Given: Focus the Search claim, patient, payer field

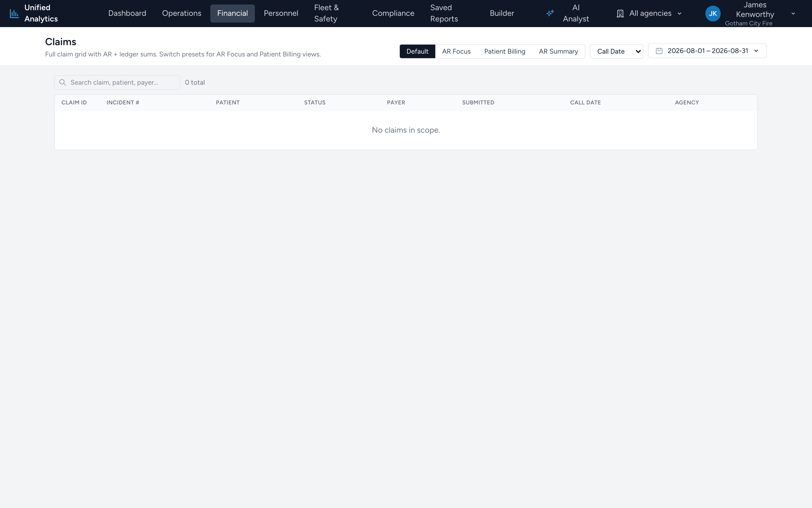Looking at the screenshot, I should [x=117, y=82].
